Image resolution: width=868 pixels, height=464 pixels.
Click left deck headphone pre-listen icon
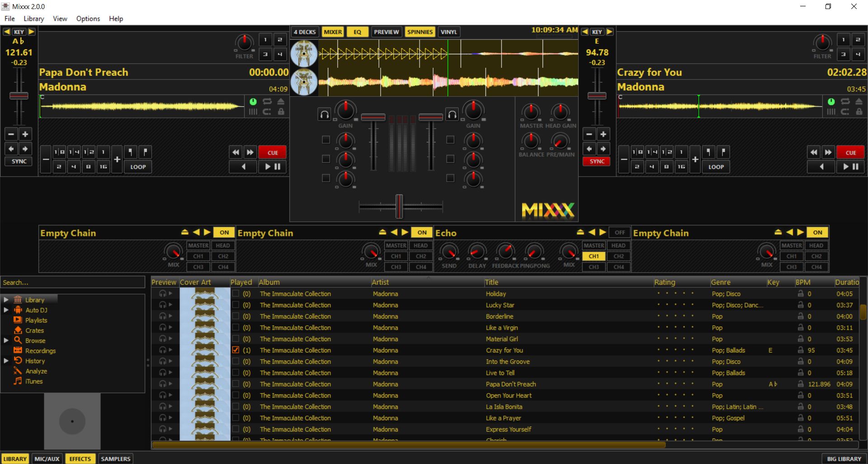[x=324, y=114]
